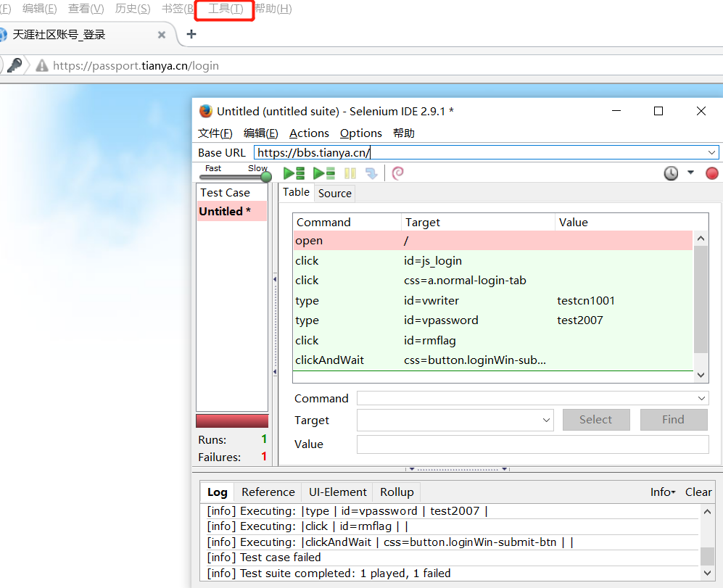Viewport: 723px width, 588px height.
Task: Open the Options menu
Action: (361, 133)
